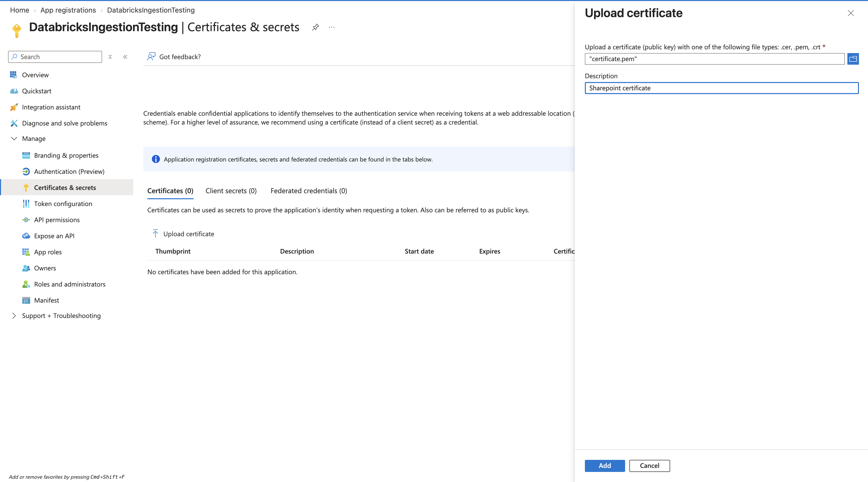The height and width of the screenshot is (482, 868).
Task: Click the API permissions icon
Action: pos(26,220)
